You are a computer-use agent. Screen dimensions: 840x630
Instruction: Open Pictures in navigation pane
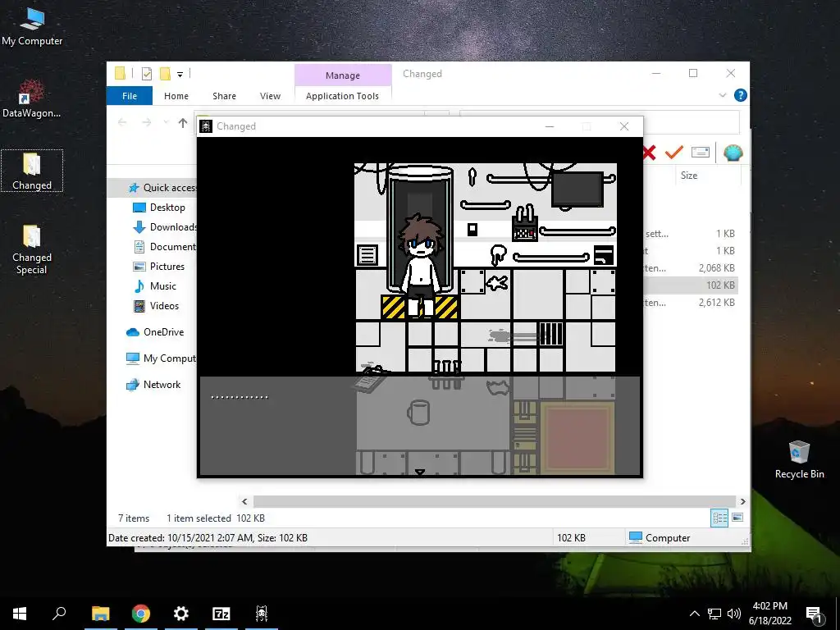point(158,267)
